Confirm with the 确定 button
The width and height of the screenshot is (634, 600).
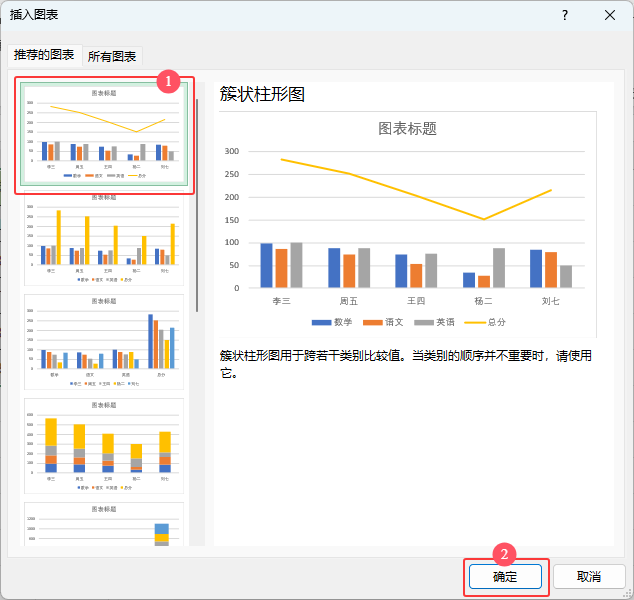tap(505, 576)
